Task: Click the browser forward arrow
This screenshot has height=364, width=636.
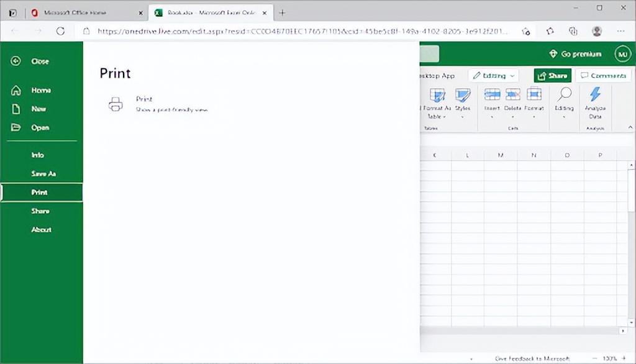Action: pos(38,31)
